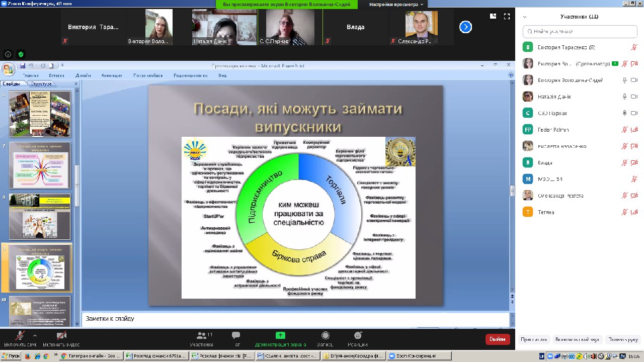Collapse the Participants panel chevron

[x=525, y=17]
